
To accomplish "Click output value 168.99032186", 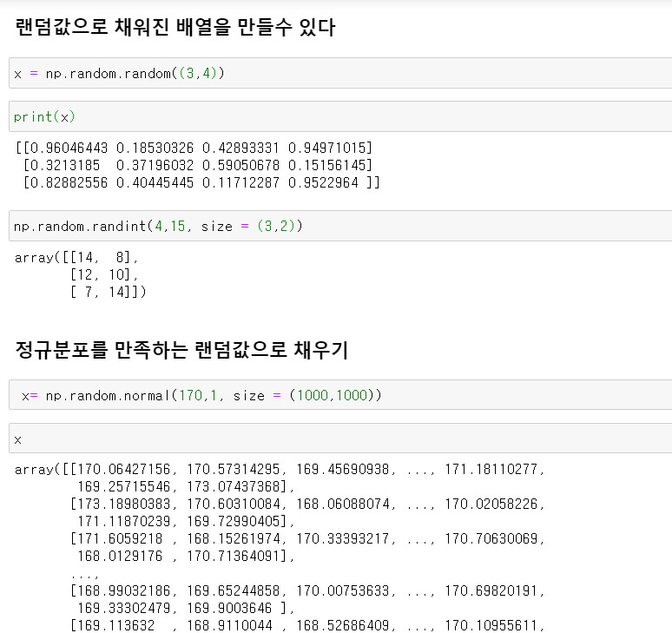I will (124, 591).
